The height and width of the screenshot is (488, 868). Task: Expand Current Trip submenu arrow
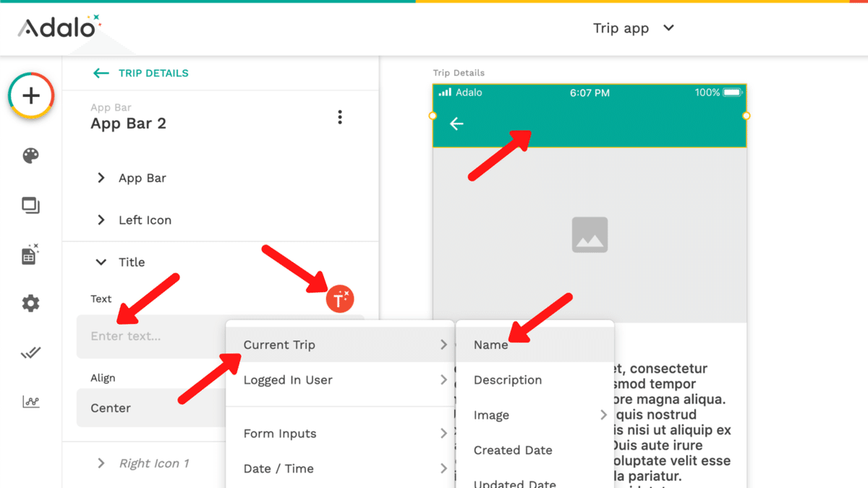(443, 345)
